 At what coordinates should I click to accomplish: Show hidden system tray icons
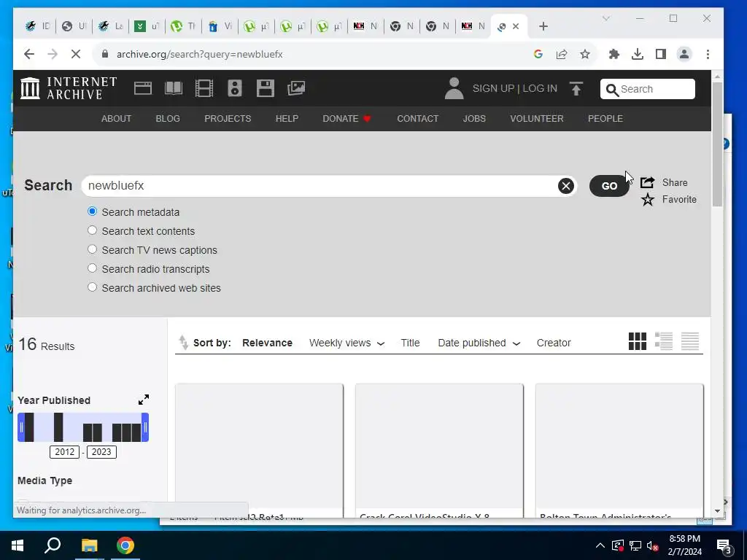tap(600, 545)
